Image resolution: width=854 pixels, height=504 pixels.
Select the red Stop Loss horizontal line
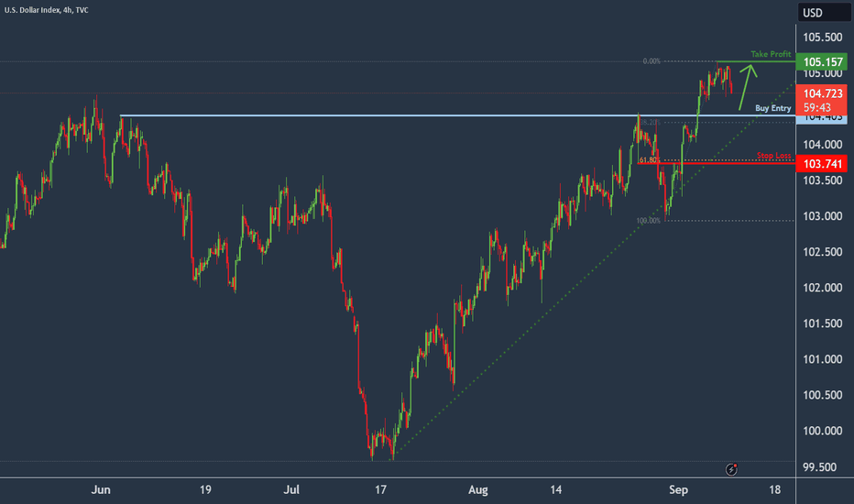coord(717,163)
